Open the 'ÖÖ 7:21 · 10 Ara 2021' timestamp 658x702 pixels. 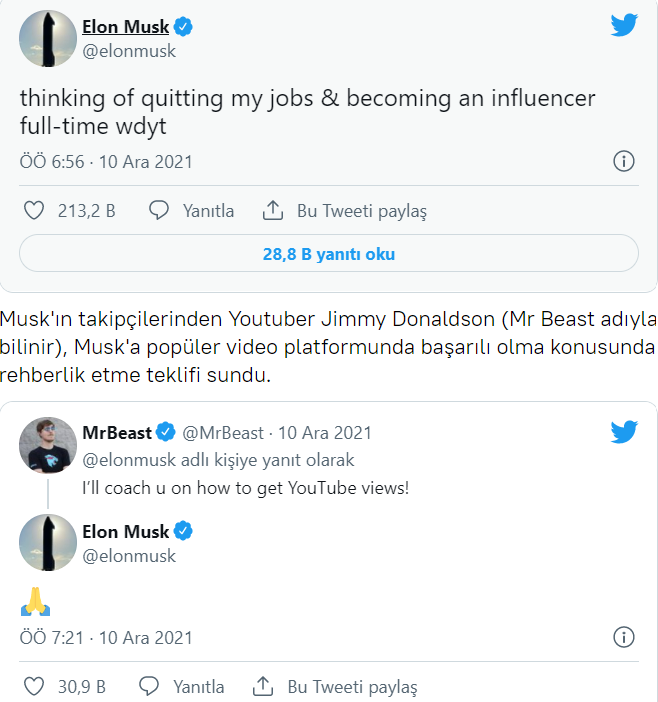click(x=106, y=637)
